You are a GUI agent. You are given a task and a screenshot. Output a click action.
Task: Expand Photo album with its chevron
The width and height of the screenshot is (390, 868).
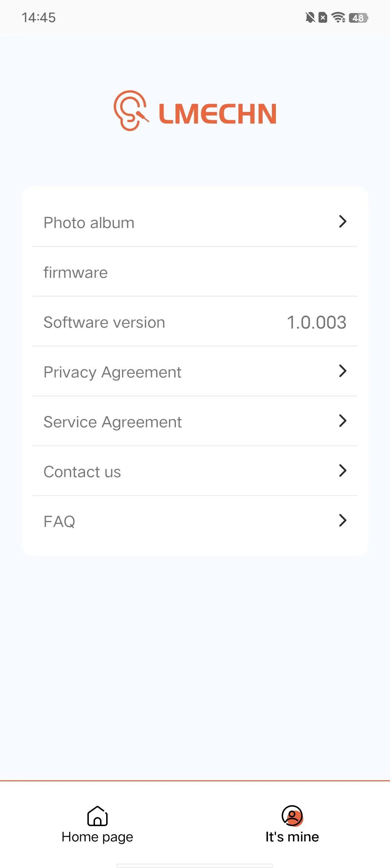(x=343, y=221)
